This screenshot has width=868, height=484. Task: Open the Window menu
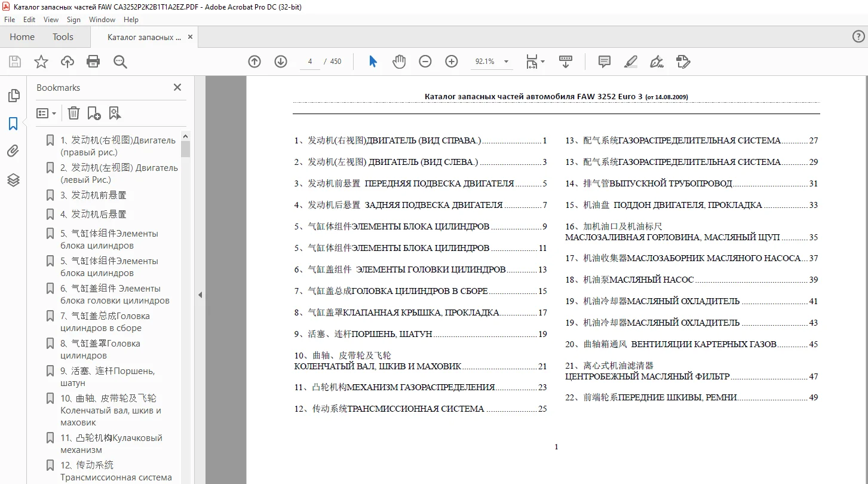(102, 20)
